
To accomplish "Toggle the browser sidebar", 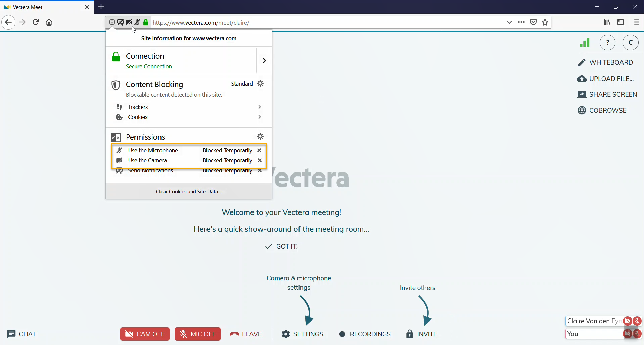I will click(x=620, y=22).
